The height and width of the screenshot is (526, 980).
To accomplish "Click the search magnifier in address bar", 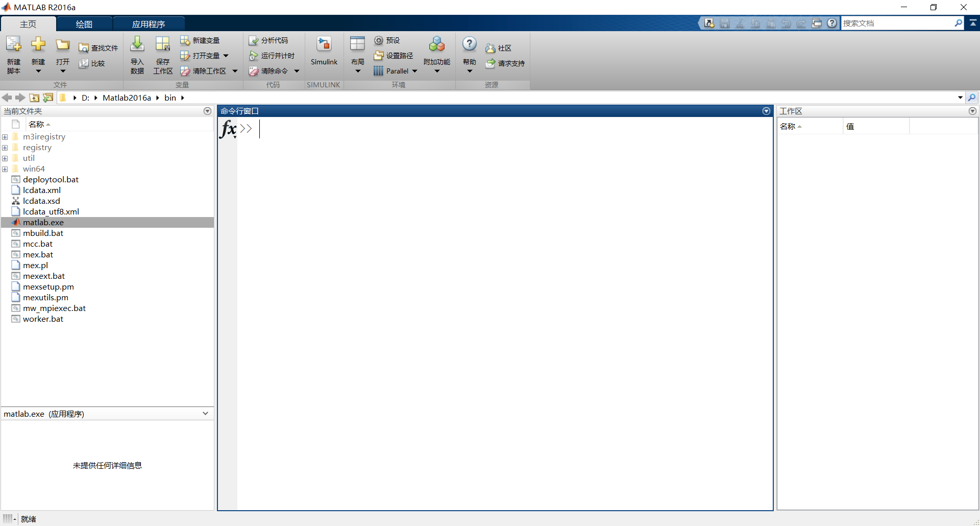I will pos(972,98).
